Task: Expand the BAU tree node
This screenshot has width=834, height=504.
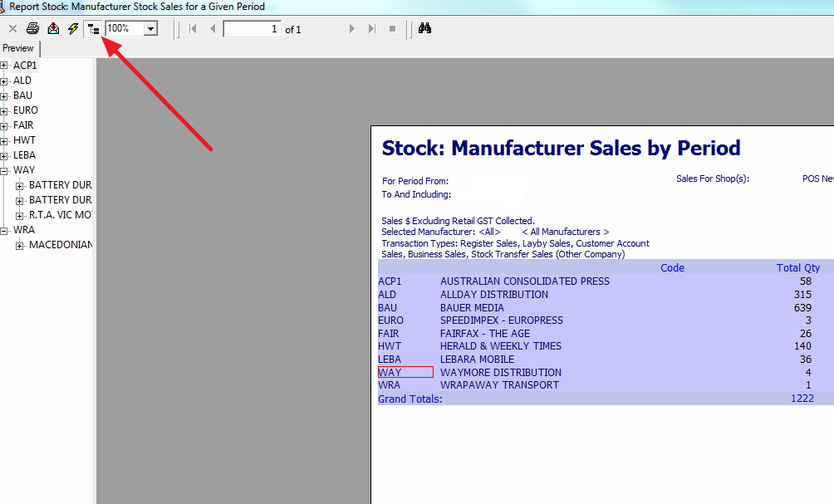Action: point(3,96)
